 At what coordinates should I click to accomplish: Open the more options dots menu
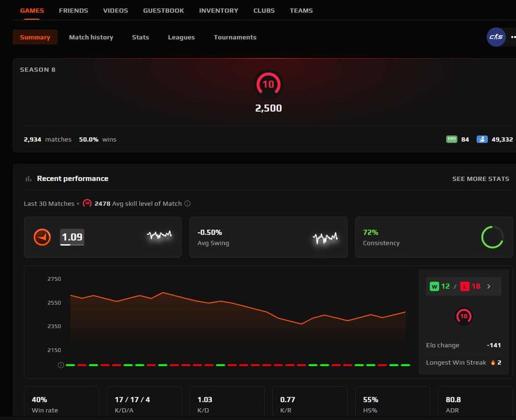click(513, 37)
